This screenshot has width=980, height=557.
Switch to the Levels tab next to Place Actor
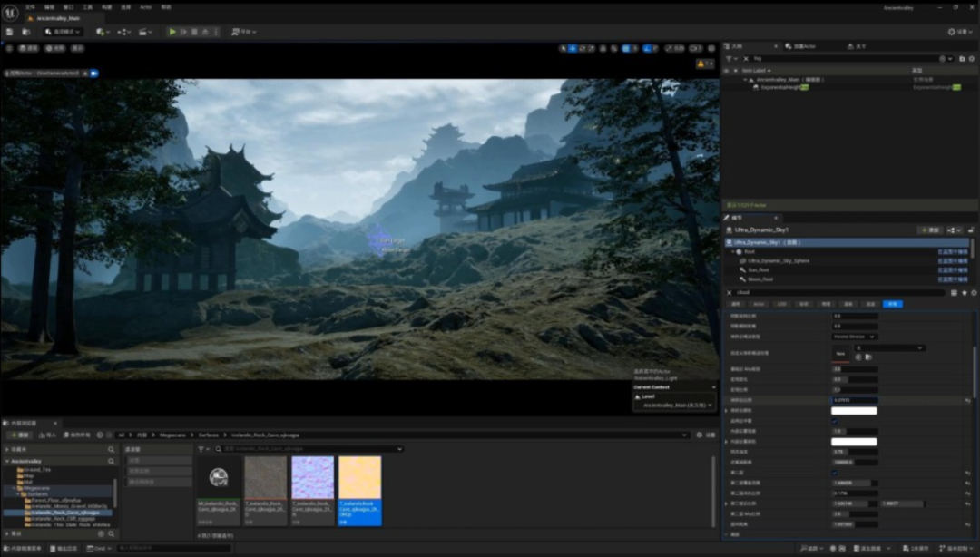(x=857, y=46)
